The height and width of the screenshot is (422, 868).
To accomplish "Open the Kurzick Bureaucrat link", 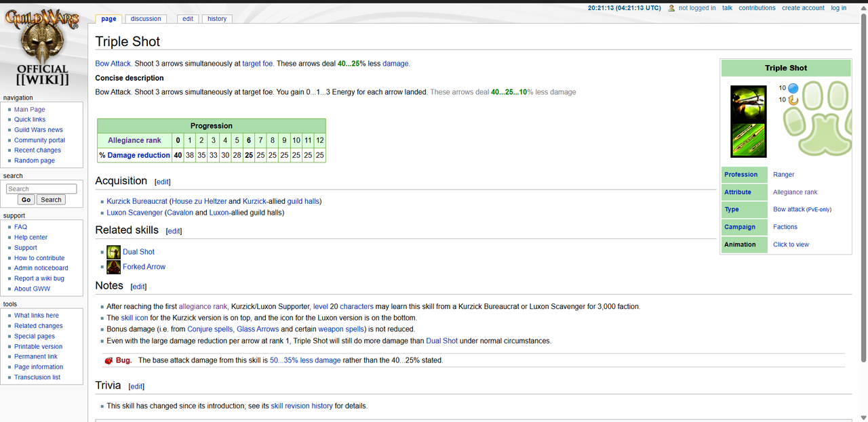I will click(136, 202).
